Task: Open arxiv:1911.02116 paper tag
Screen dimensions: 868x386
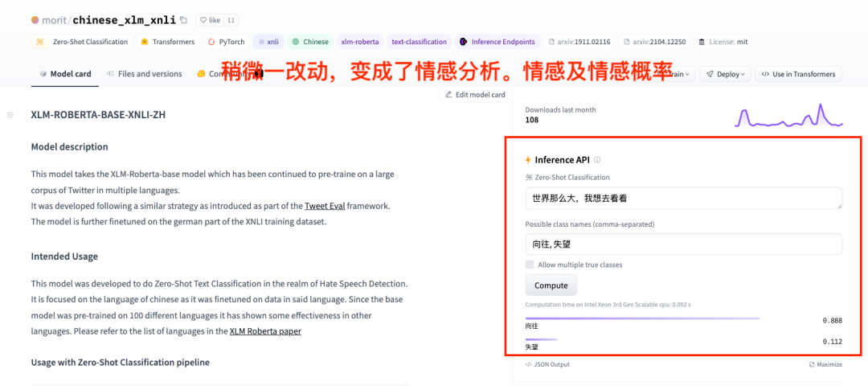Action: [579, 42]
